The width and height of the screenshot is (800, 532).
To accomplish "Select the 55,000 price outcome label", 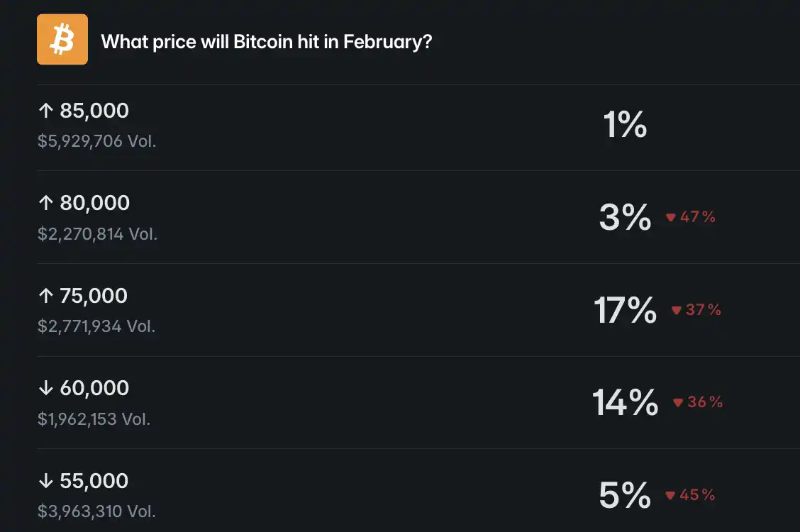I will (x=94, y=481).
